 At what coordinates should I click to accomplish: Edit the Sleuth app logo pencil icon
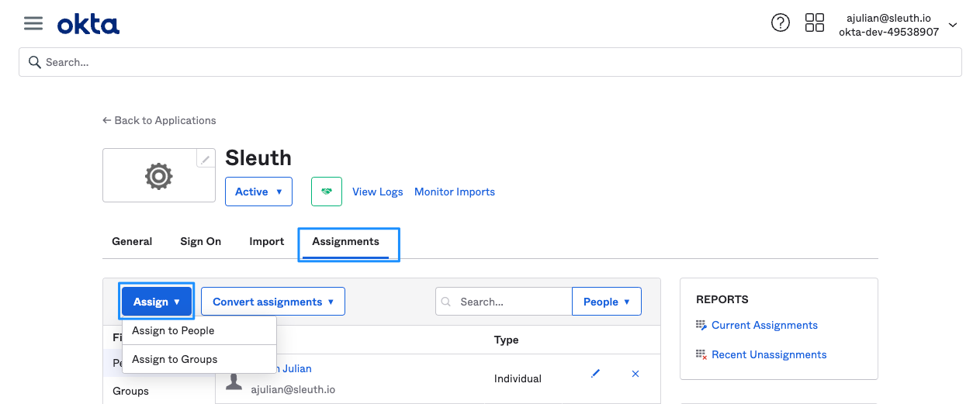pyautogui.click(x=206, y=159)
